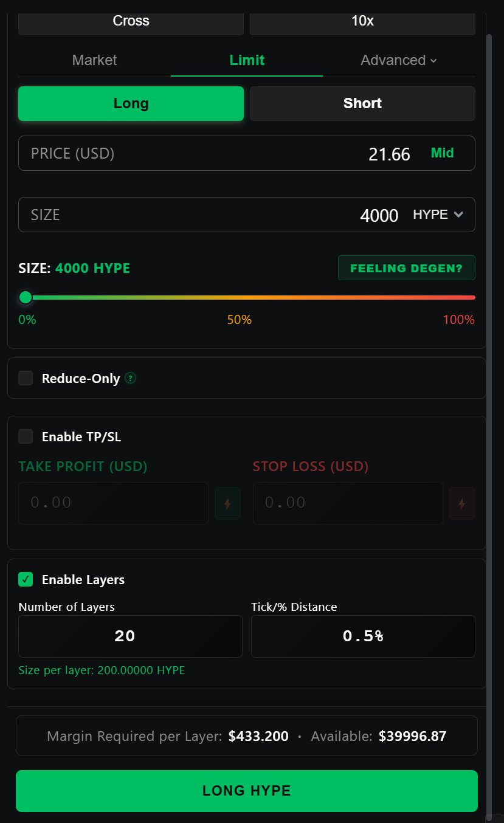Select the Limit order tab

[247, 60]
